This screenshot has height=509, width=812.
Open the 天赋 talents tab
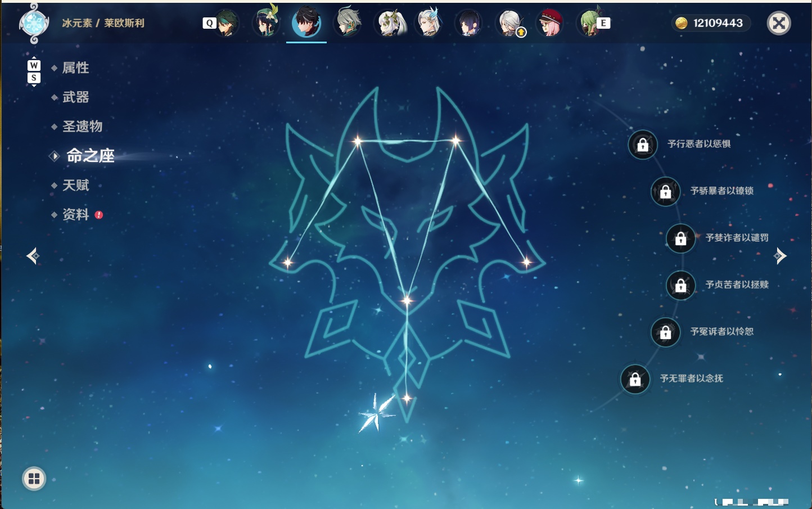pos(75,185)
